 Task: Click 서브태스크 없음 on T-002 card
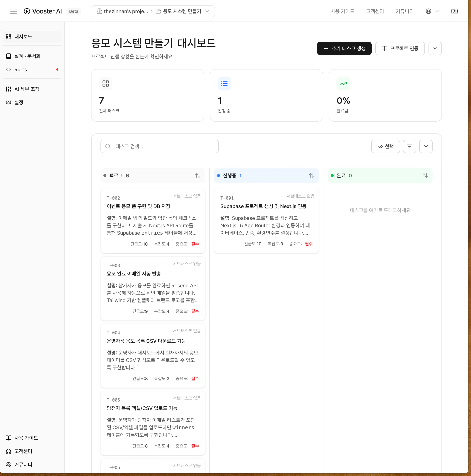click(187, 196)
